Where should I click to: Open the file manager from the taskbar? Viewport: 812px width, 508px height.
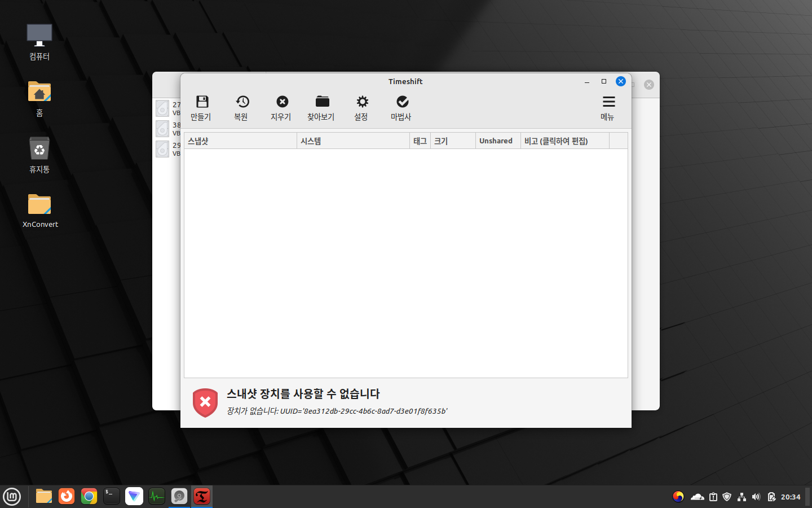44,497
